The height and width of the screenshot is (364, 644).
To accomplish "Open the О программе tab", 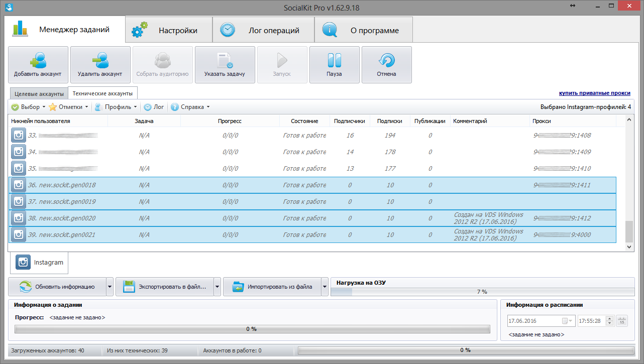I will pos(364,30).
